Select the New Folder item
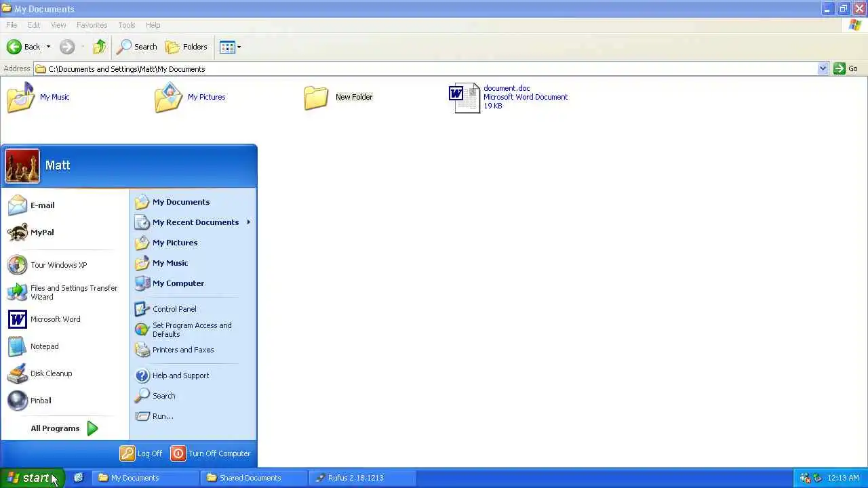 338,98
